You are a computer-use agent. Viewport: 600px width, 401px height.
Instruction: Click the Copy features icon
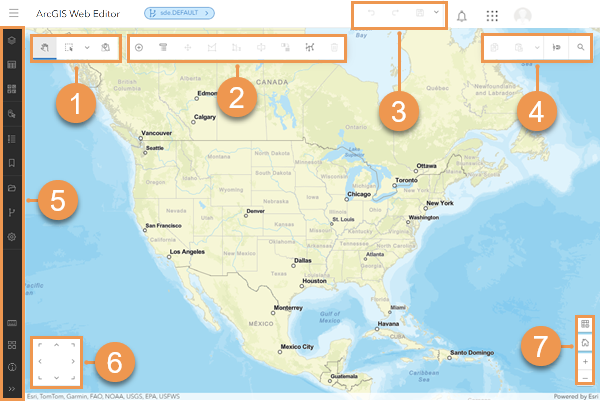[x=494, y=47]
